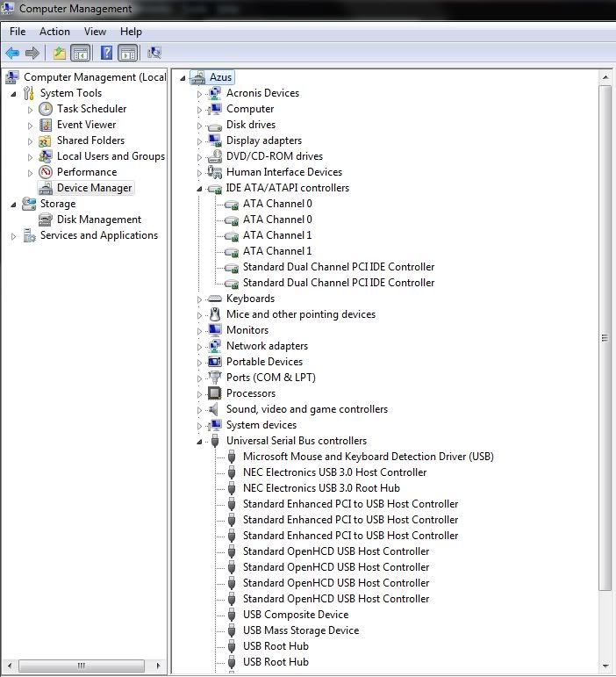Select USB Mass Storage Device

click(x=301, y=630)
